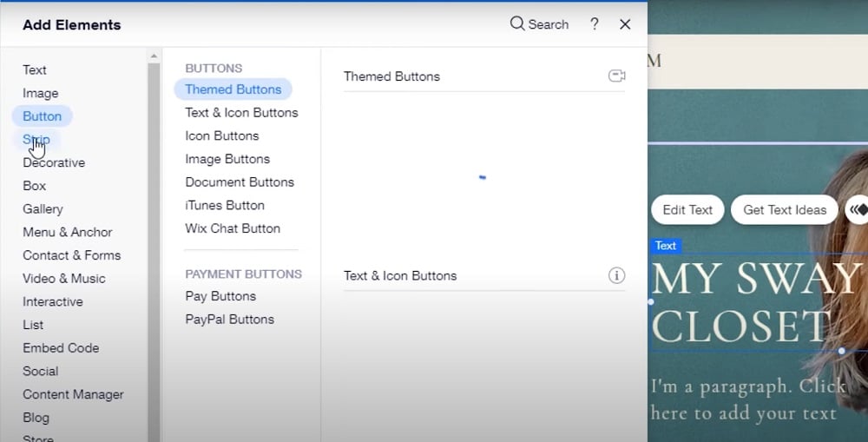Select the iTunes Button option
The width and height of the screenshot is (868, 442).
point(225,205)
